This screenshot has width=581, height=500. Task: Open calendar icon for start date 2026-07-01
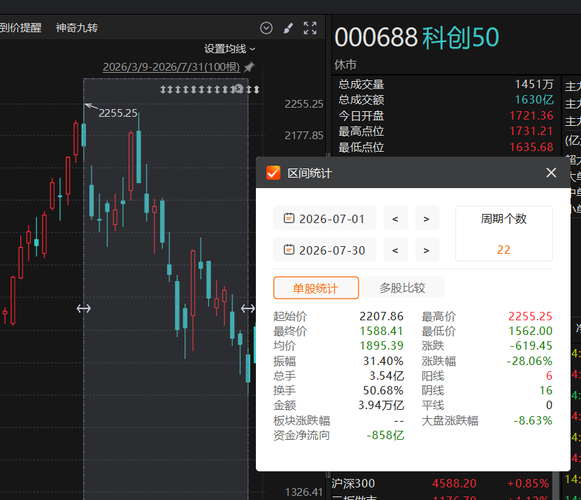point(289,218)
